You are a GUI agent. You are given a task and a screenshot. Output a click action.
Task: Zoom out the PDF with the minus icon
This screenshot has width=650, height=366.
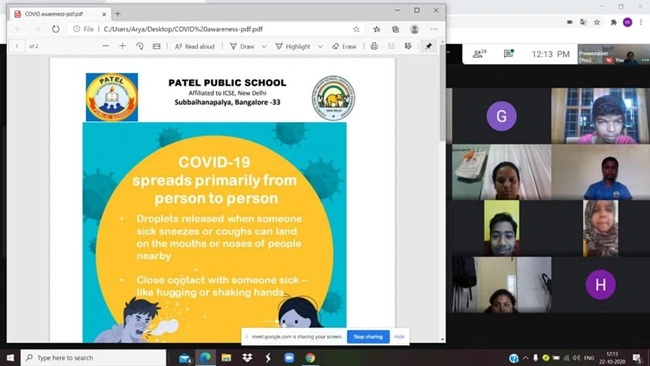click(x=106, y=46)
